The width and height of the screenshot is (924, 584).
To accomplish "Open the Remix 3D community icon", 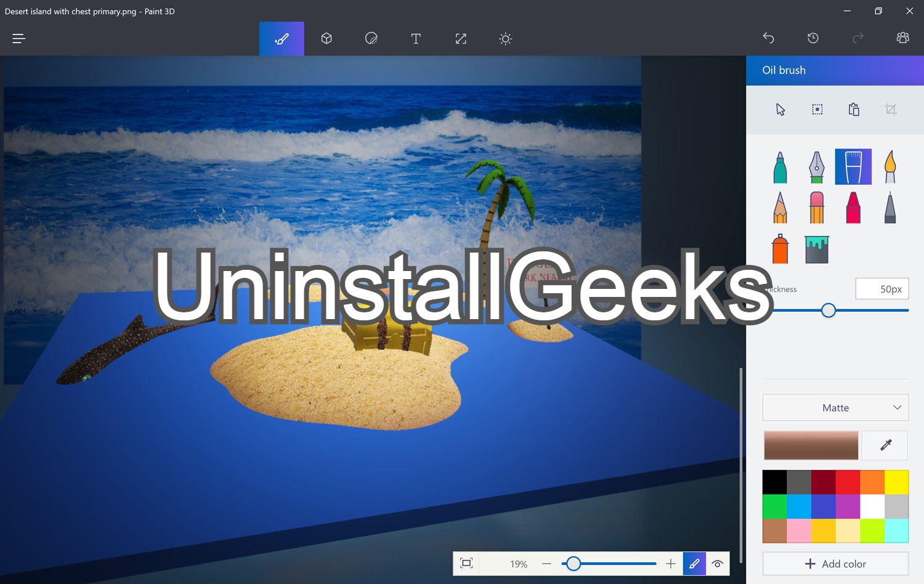I will tap(902, 38).
